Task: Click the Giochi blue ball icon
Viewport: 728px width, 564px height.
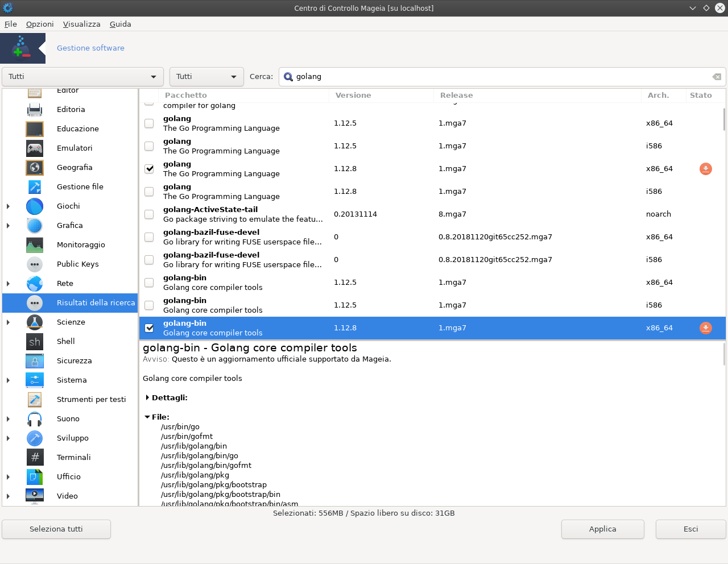Action: point(35,206)
